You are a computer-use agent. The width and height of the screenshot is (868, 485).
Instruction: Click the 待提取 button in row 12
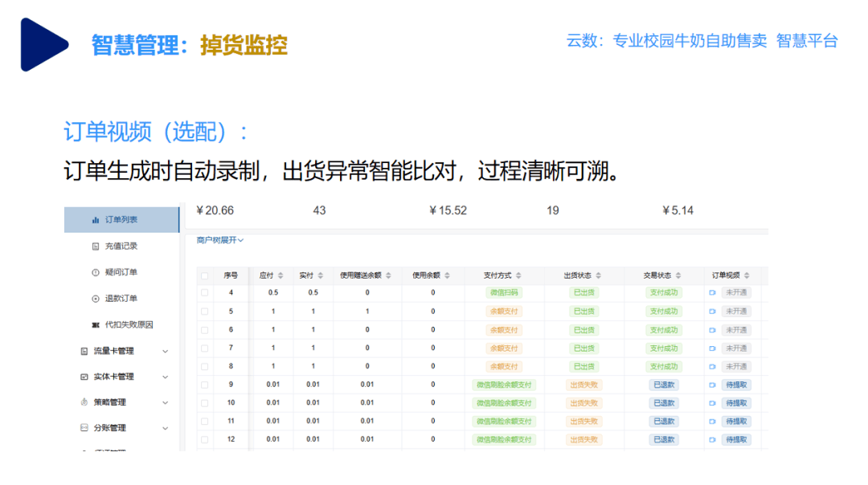point(735,440)
